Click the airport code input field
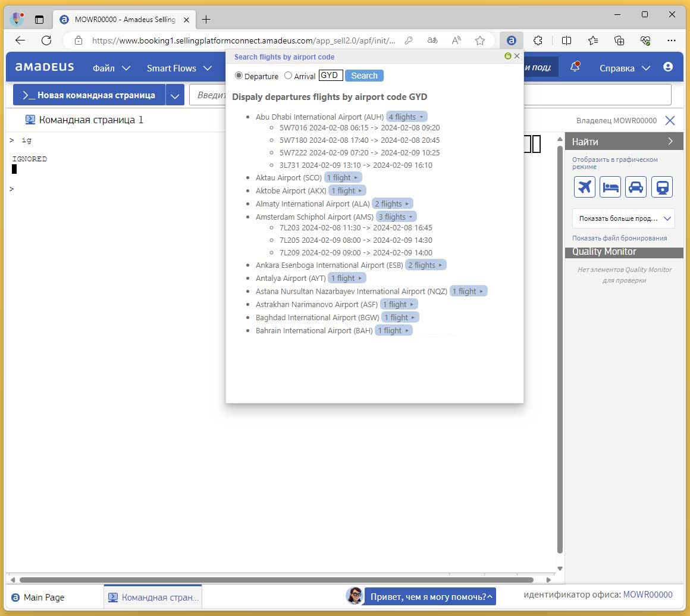Screen dimensions: 690x616 point(331,76)
